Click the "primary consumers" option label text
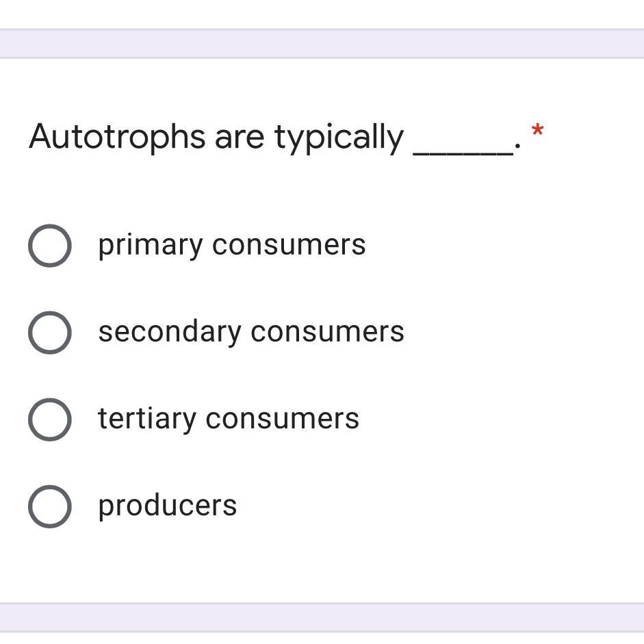 (x=231, y=245)
